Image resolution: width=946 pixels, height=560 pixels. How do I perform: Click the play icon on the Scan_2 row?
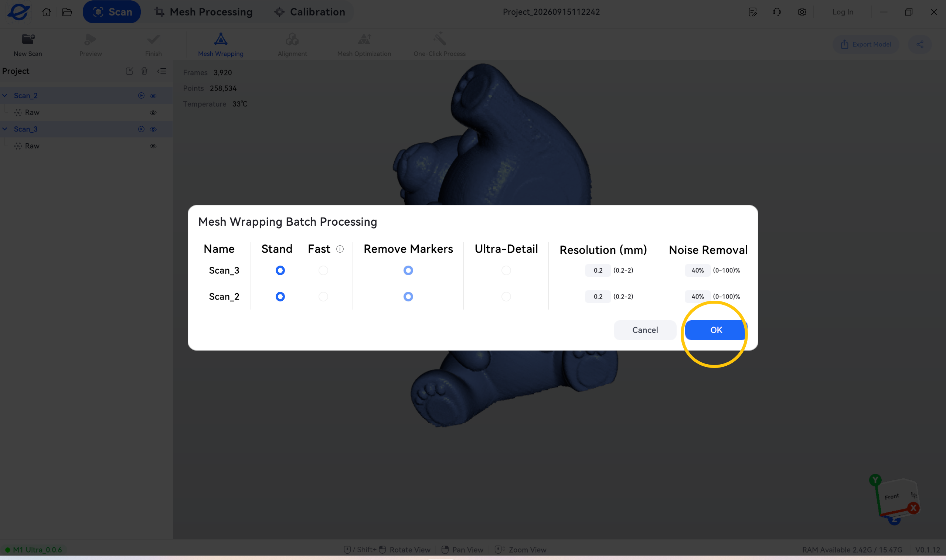pyautogui.click(x=141, y=95)
